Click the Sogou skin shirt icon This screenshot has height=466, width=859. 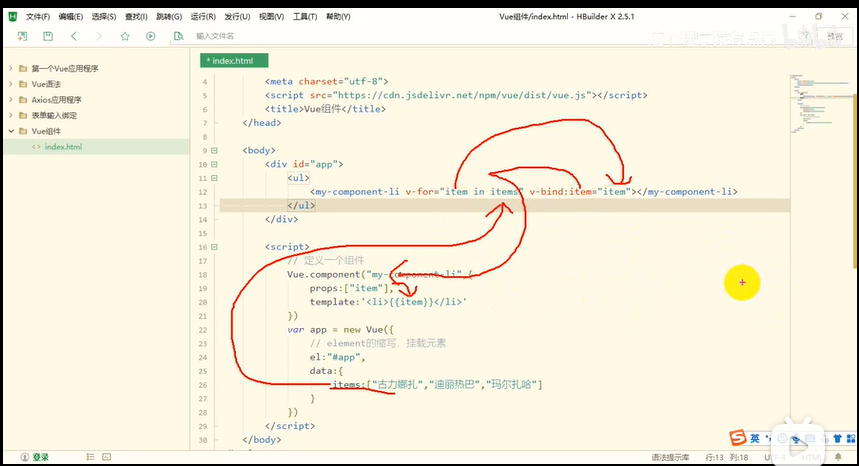[838, 438]
